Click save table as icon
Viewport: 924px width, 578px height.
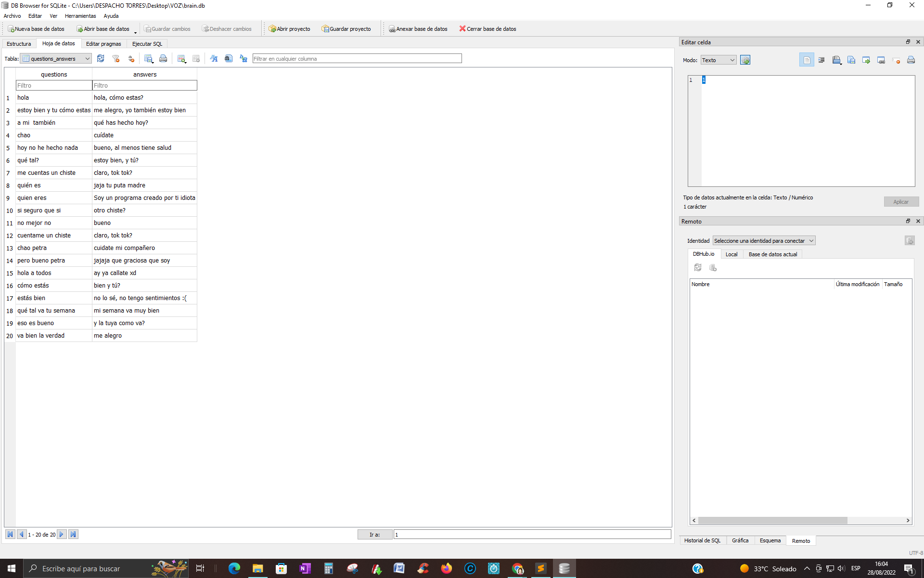149,58
